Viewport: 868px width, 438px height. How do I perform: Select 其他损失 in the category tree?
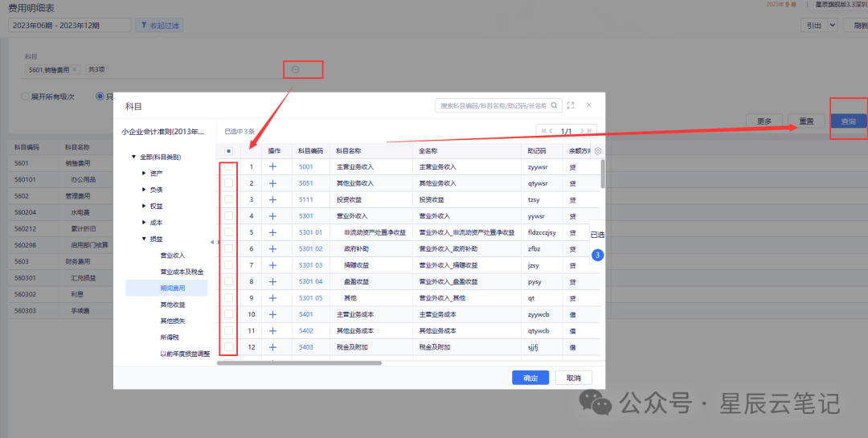[173, 321]
